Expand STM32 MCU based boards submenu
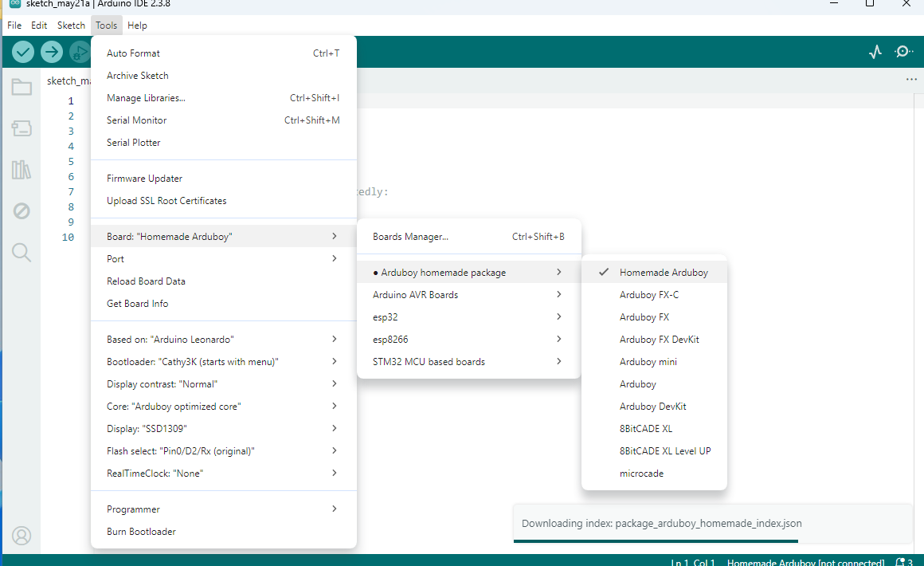924x566 pixels. point(469,362)
